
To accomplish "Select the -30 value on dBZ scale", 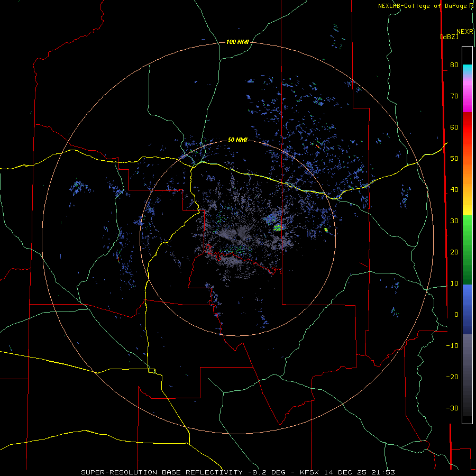I will (x=452, y=408).
